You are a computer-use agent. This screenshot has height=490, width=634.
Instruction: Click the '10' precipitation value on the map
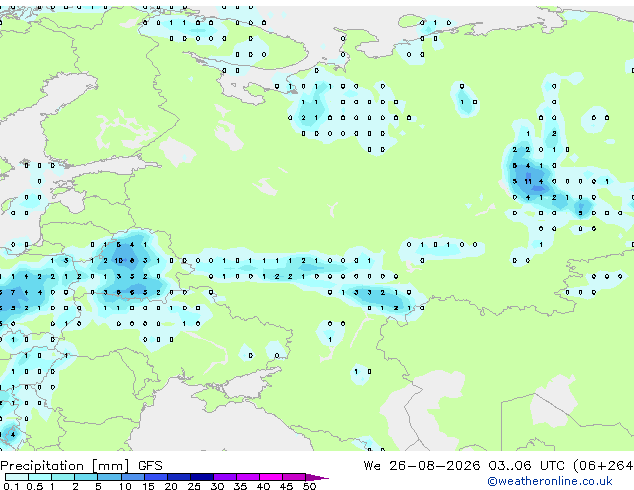tap(118, 261)
